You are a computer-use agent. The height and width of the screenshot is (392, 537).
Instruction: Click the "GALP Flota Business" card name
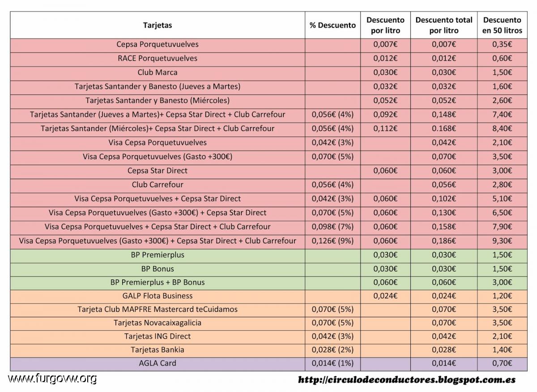(x=158, y=296)
